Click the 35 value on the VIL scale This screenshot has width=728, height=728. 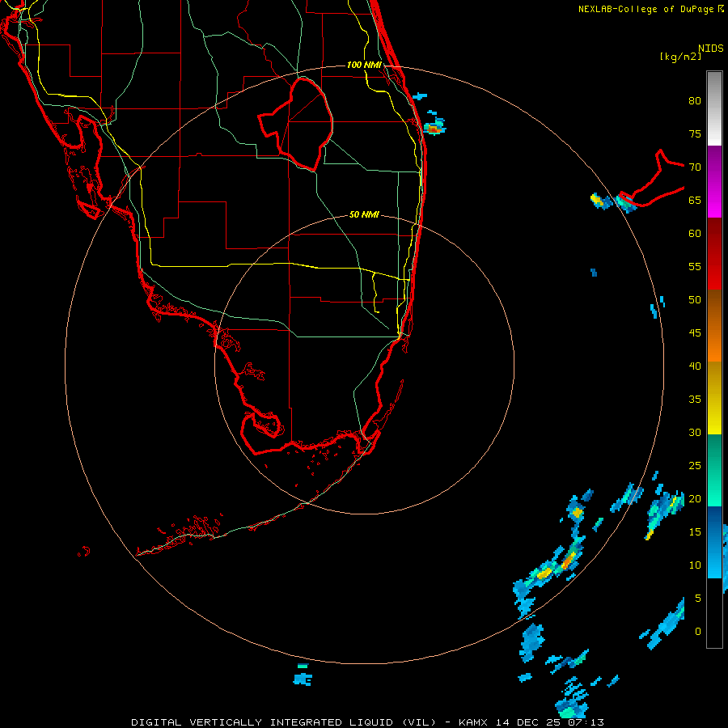[695, 400]
